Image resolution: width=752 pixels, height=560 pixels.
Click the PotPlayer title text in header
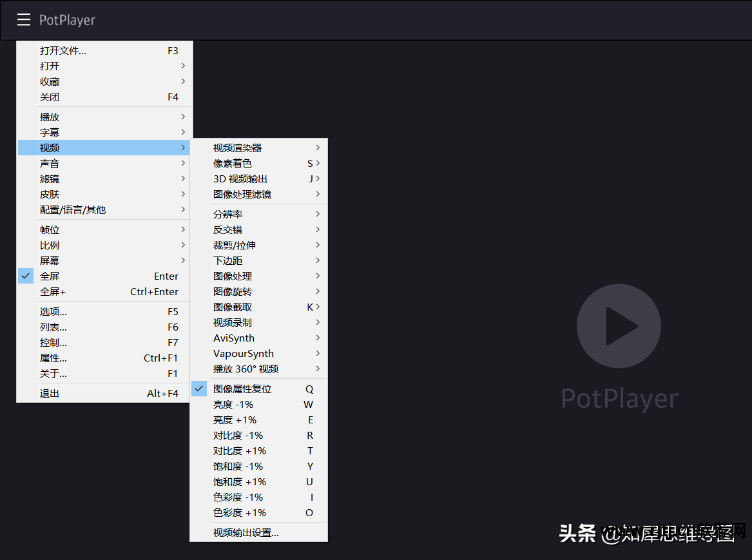point(67,20)
